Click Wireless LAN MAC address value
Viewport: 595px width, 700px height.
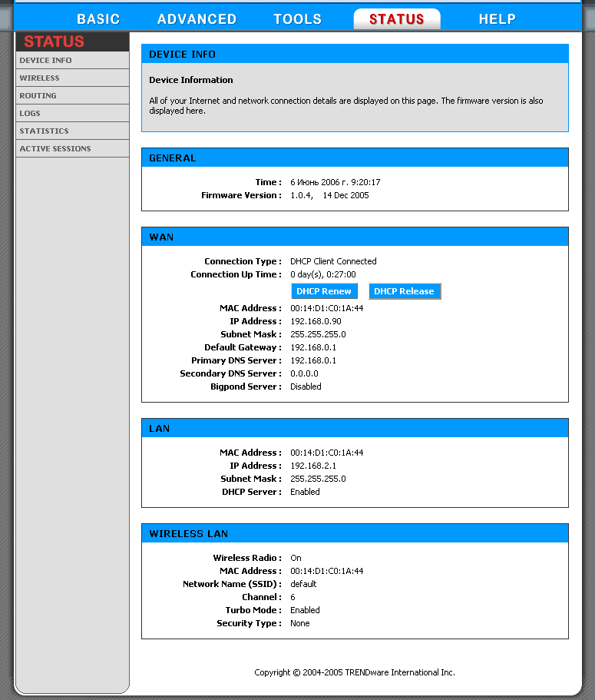point(326,571)
